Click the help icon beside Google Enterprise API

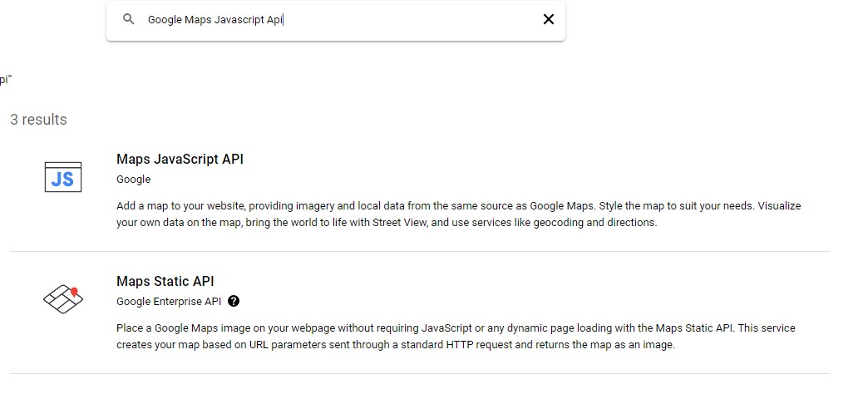pyautogui.click(x=234, y=301)
